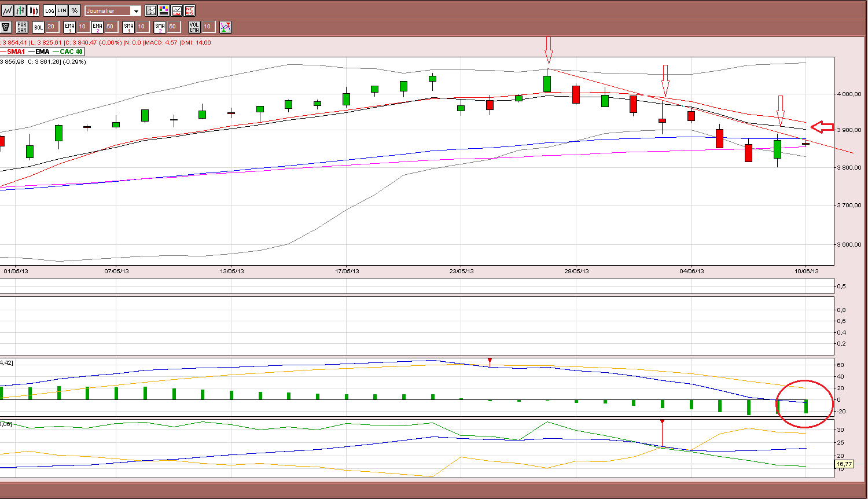Edit the EMA 1 period field

click(83, 27)
